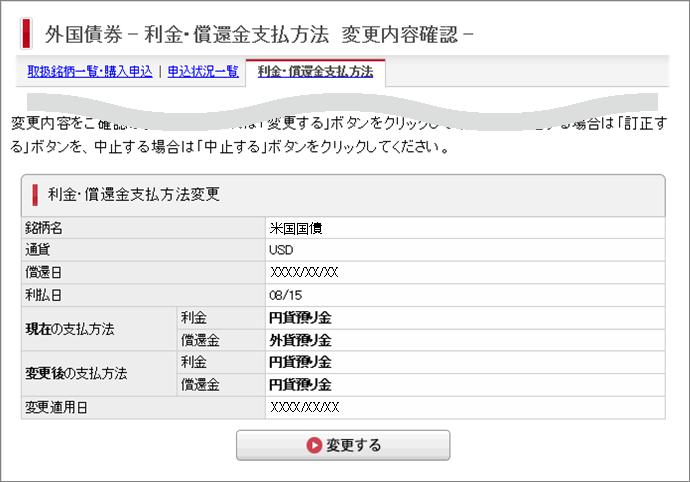Click the USD currency value
Image resolution: width=690 pixels, height=482 pixels.
point(281,250)
